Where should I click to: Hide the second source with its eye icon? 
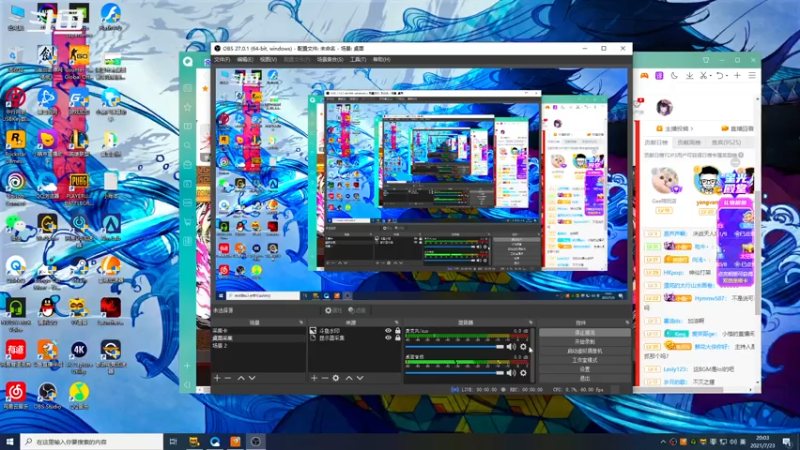(x=388, y=338)
